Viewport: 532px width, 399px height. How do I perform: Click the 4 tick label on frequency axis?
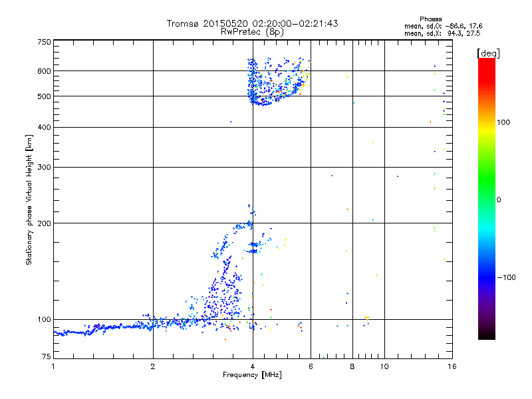252,366
